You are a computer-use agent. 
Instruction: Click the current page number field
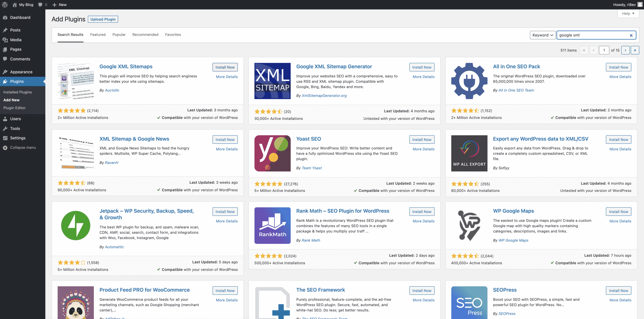point(604,50)
